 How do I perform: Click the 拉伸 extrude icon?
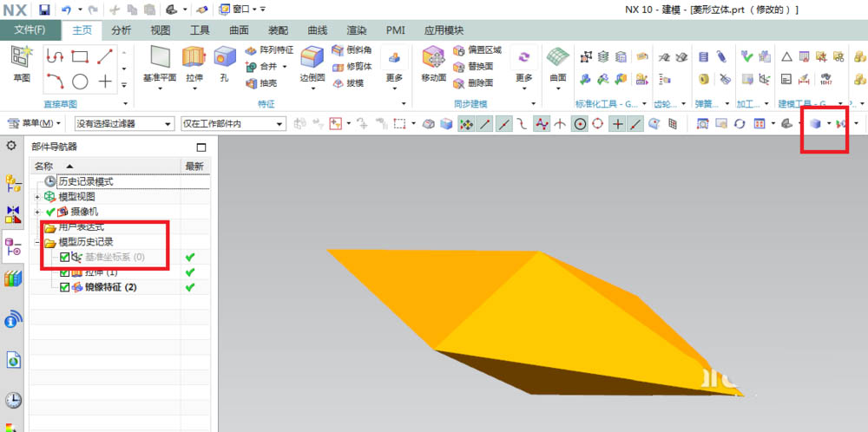pos(194,56)
